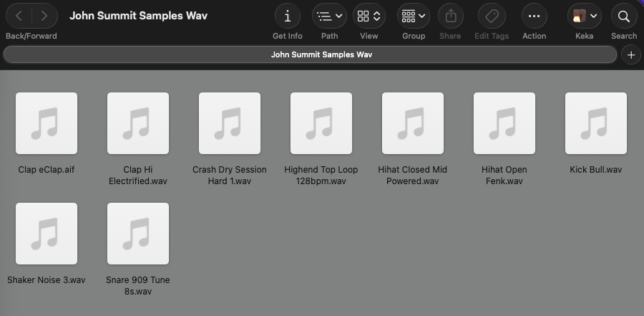Screen dimensions: 644x316
Task: Click 'Crash Dry Session Hard 1.wav' name
Action: [x=230, y=176]
